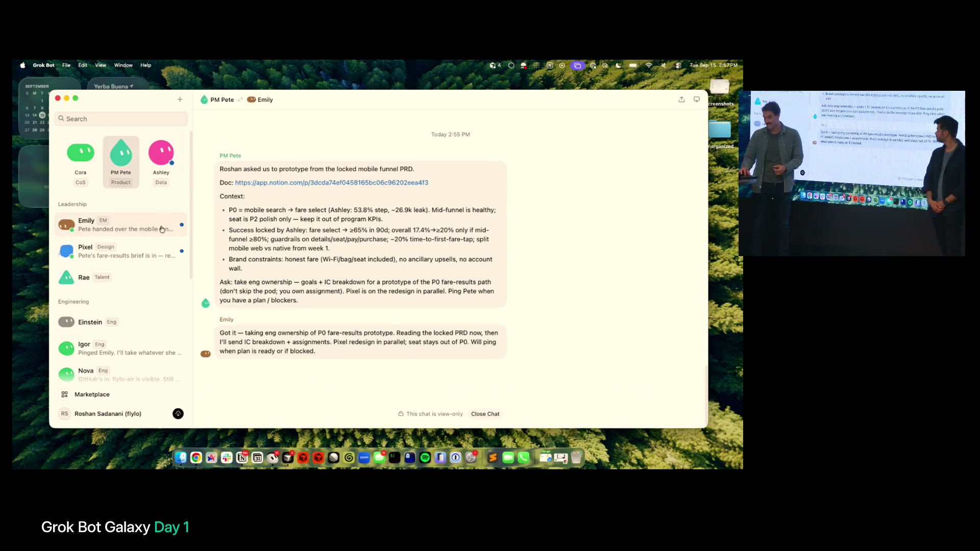Open the Apple menu
The height and width of the screenshot is (551, 980).
[x=22, y=65]
